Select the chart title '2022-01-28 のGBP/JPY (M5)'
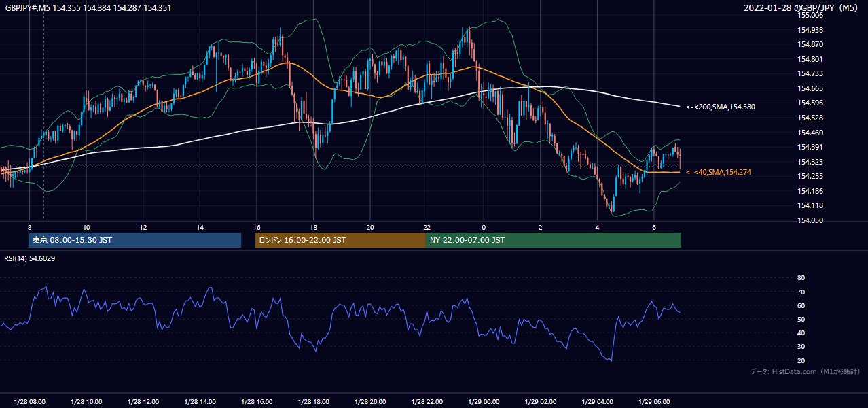Image resolution: width=868 pixels, height=408 pixels. [x=801, y=7]
